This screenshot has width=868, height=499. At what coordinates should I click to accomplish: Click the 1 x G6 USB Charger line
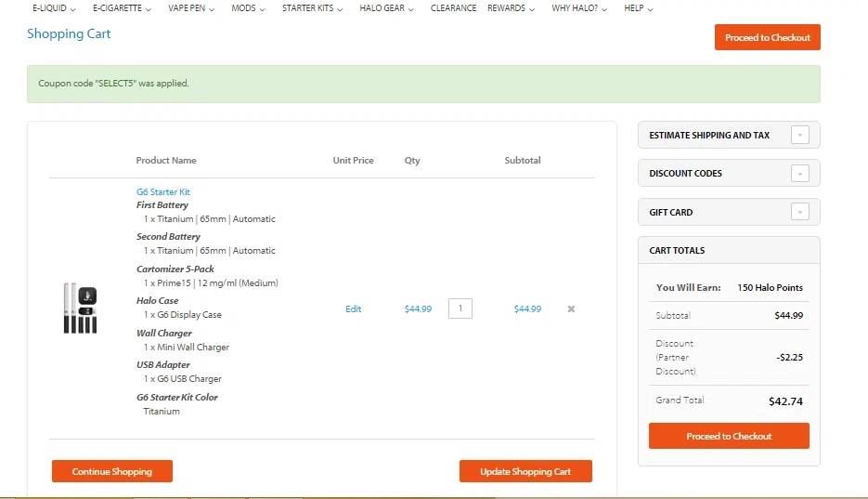point(182,379)
